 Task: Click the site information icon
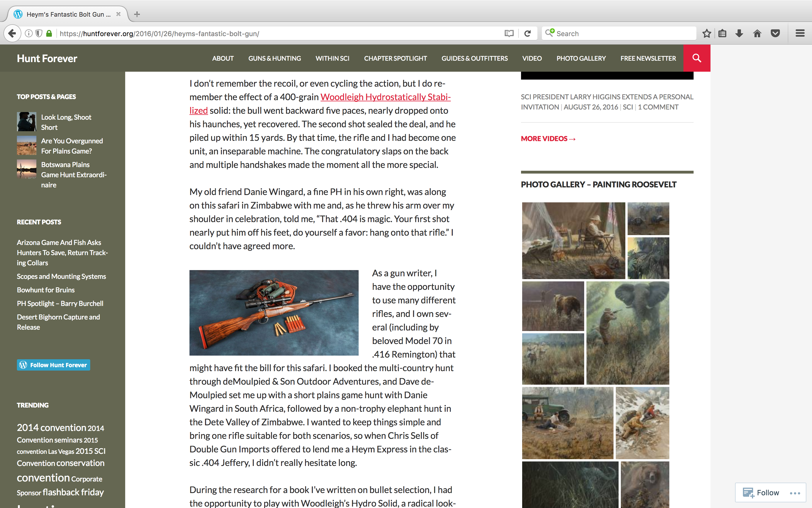coord(29,34)
